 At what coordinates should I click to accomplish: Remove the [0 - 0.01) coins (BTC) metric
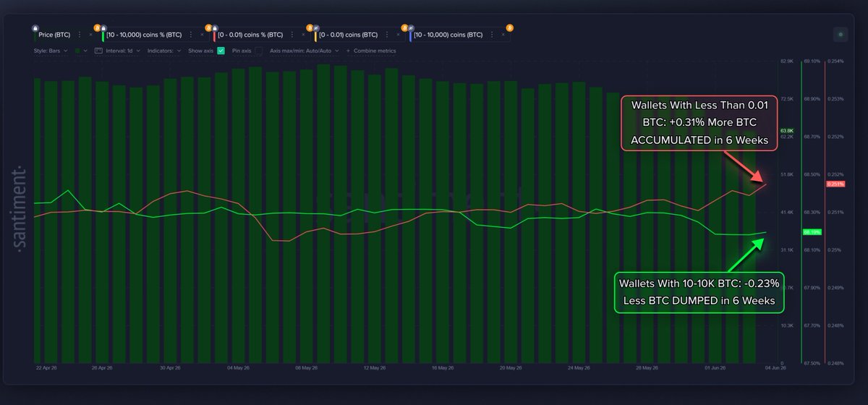point(398,35)
